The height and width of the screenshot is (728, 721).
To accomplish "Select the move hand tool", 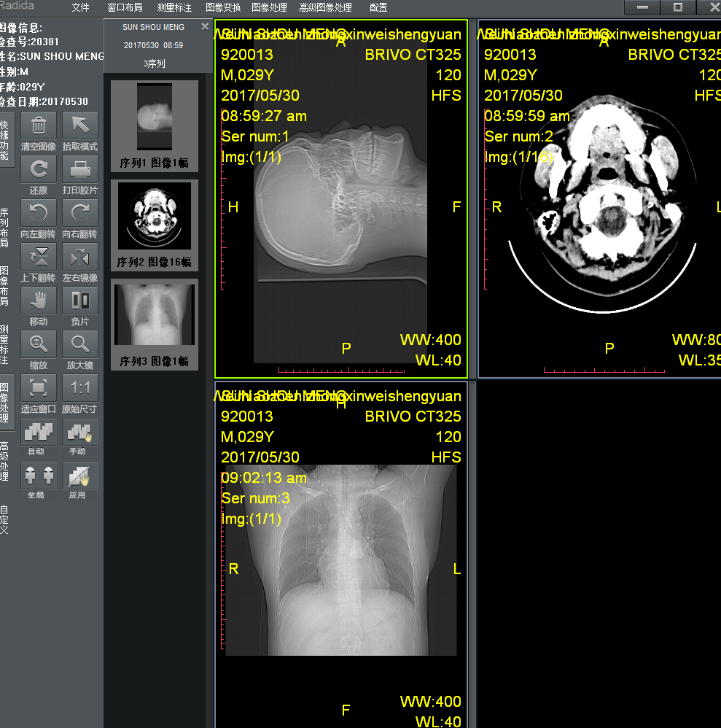I will (39, 301).
